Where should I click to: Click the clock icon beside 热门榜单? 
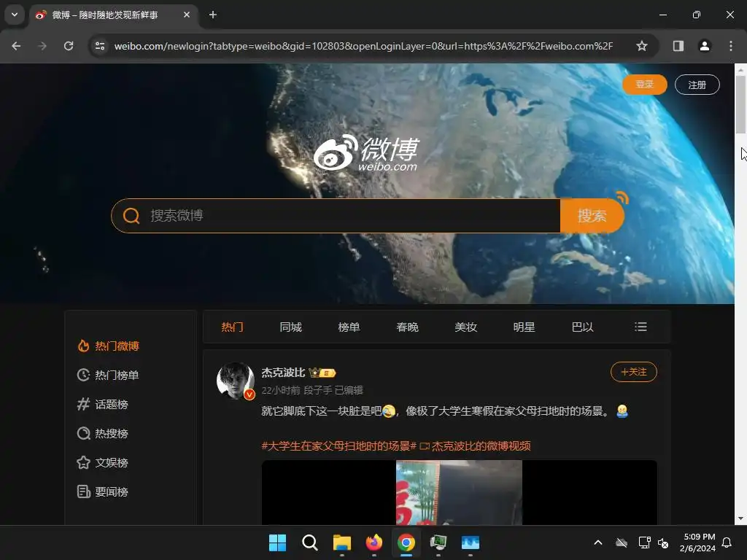click(83, 375)
